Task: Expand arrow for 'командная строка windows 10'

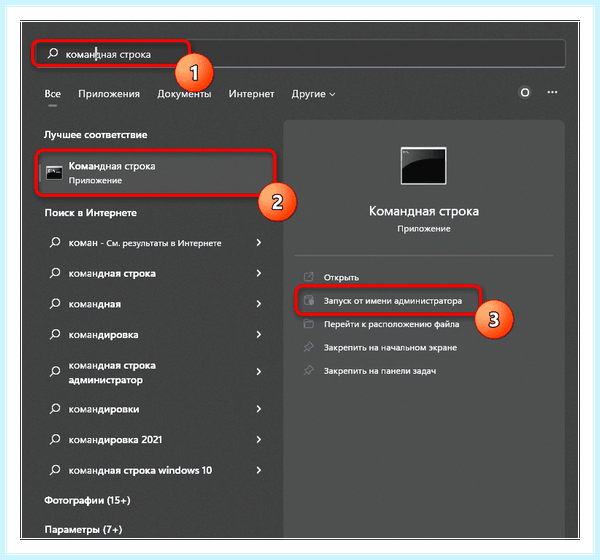Action: [x=259, y=470]
